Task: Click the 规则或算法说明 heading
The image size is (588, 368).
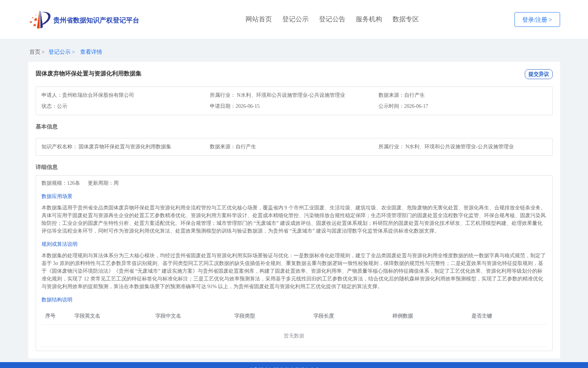Action: click(60, 244)
